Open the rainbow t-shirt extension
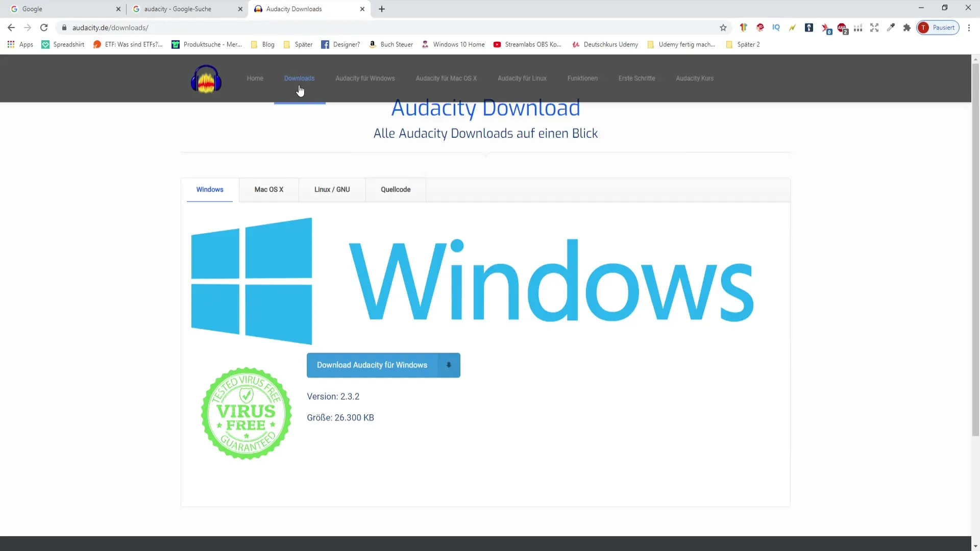 (743, 28)
